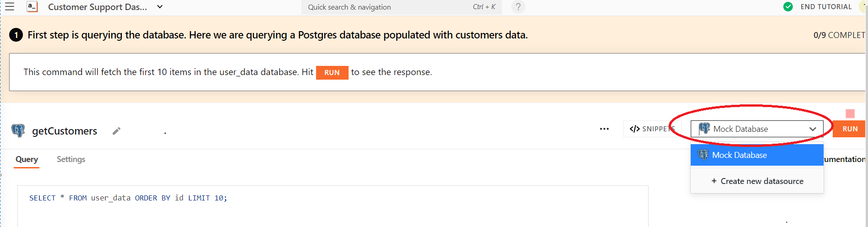
Task: Click the pencil icon to rename getCustomers
Action: click(116, 131)
